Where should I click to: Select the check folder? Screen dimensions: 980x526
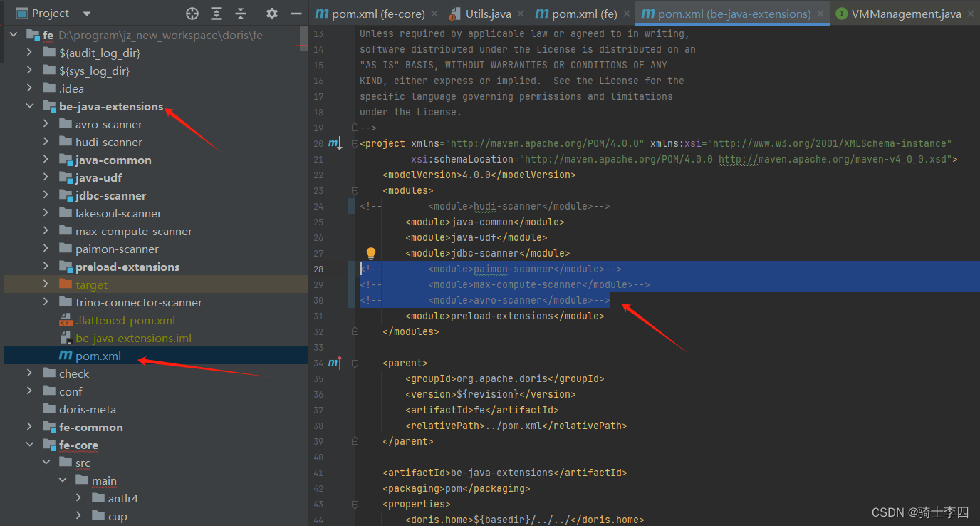74,373
